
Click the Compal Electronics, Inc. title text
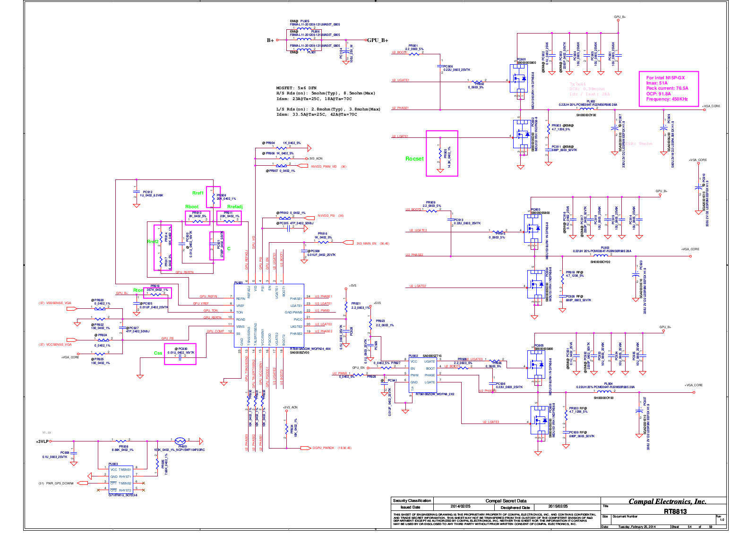(x=667, y=501)
